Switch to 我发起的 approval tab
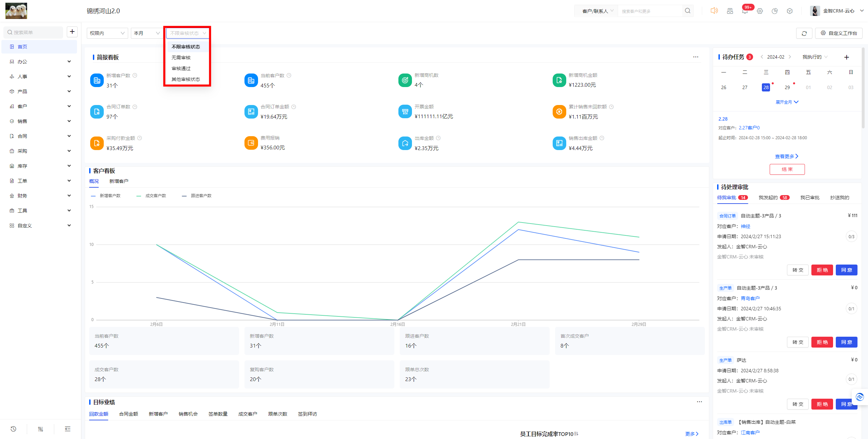Viewport: 868px width, 439px height. click(774, 197)
